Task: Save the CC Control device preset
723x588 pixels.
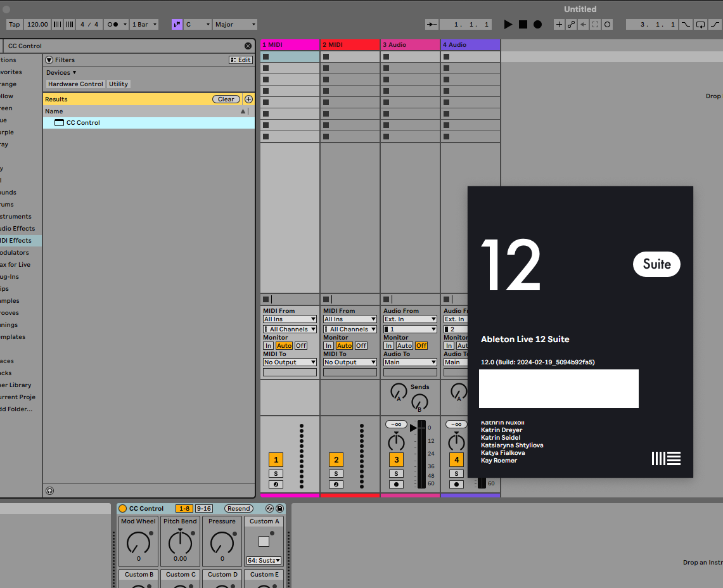Action: [x=280, y=508]
